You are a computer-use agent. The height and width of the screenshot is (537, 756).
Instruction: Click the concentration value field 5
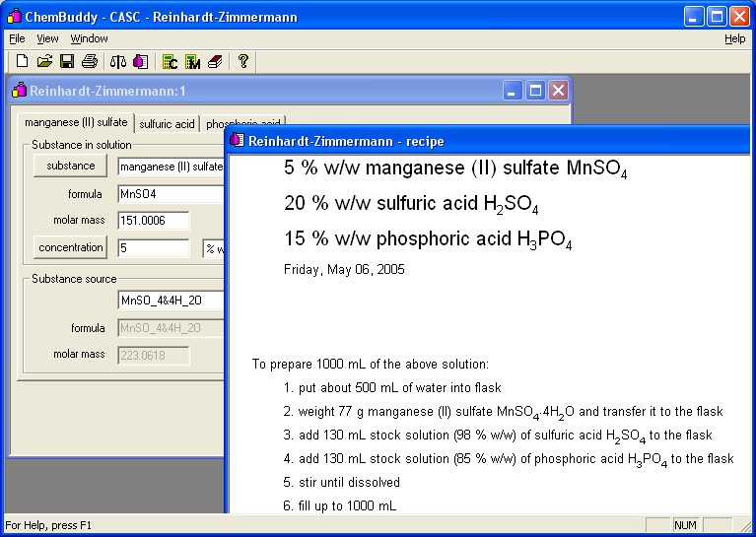coord(154,247)
